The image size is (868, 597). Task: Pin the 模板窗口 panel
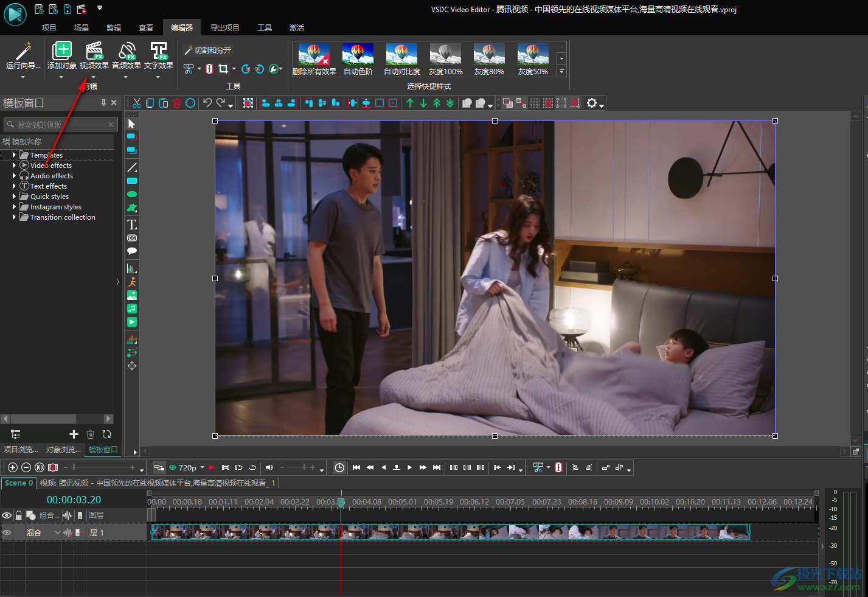(x=103, y=103)
